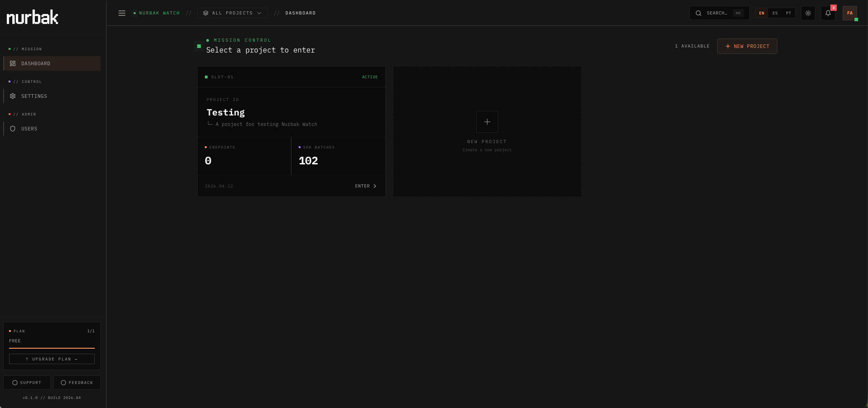Click the Upgrade Plan button
The image size is (868, 408).
(52, 359)
